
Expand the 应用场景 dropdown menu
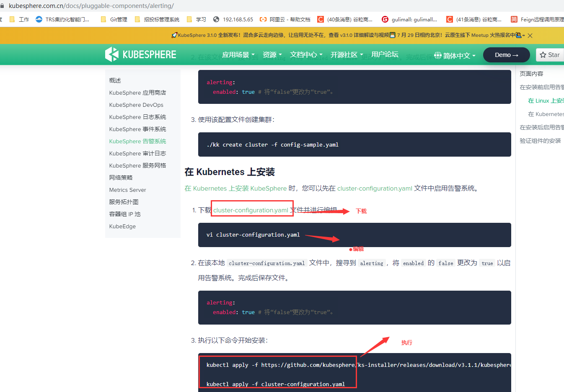pyautogui.click(x=238, y=55)
